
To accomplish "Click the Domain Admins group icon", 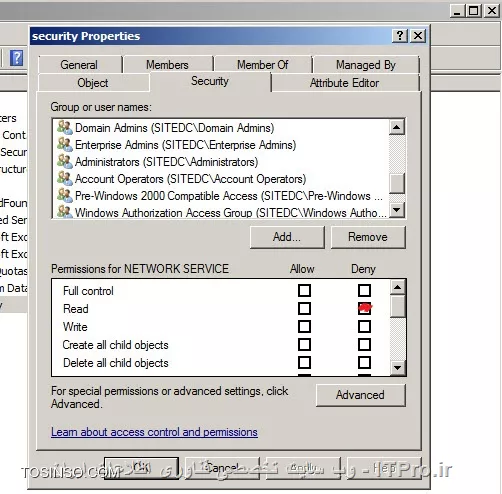I will pos(65,128).
